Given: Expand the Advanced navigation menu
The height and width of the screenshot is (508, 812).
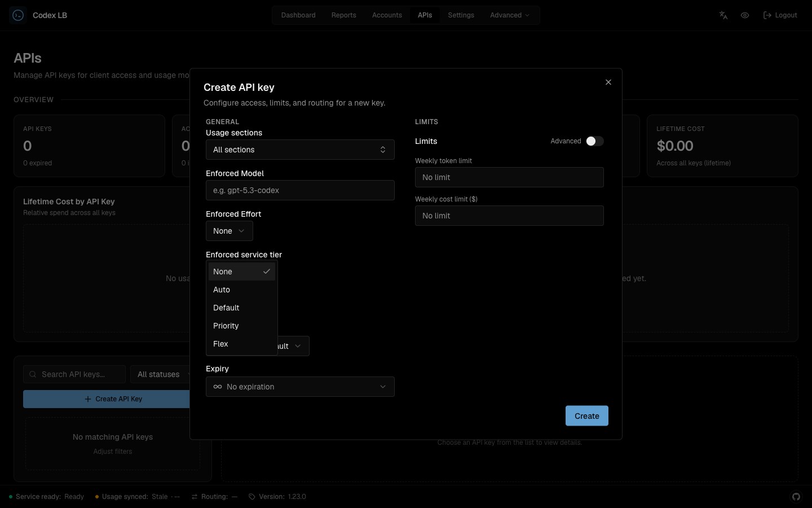Looking at the screenshot, I should pyautogui.click(x=510, y=15).
